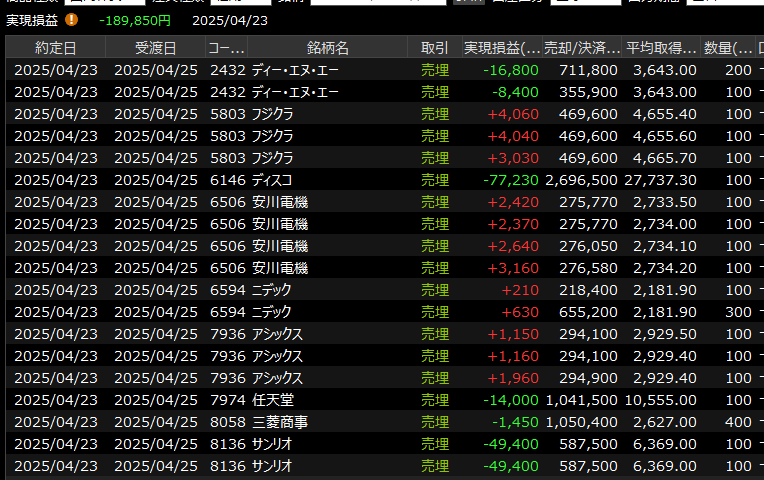Click the 数量 column header
Screen dimensions: 764x480
coord(729,48)
